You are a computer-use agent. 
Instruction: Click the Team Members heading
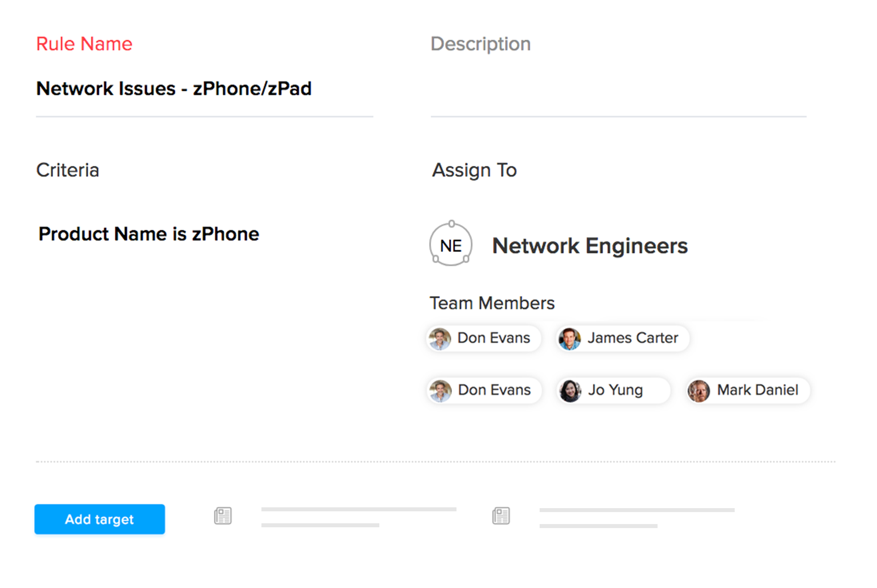(x=492, y=303)
